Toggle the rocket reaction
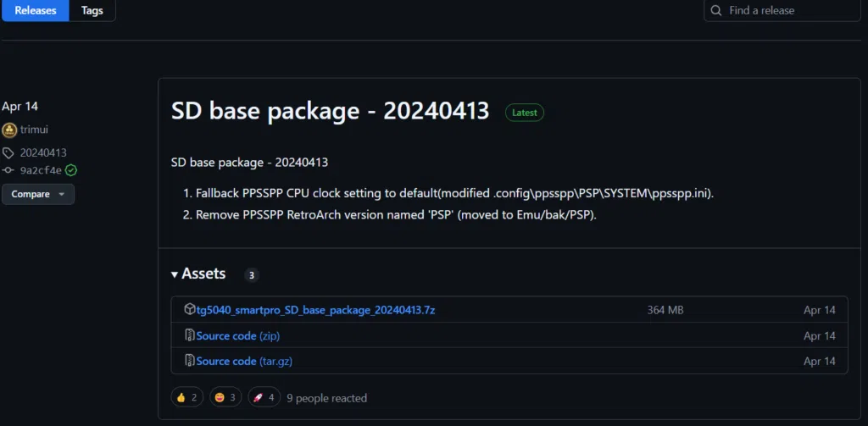 [x=264, y=397]
